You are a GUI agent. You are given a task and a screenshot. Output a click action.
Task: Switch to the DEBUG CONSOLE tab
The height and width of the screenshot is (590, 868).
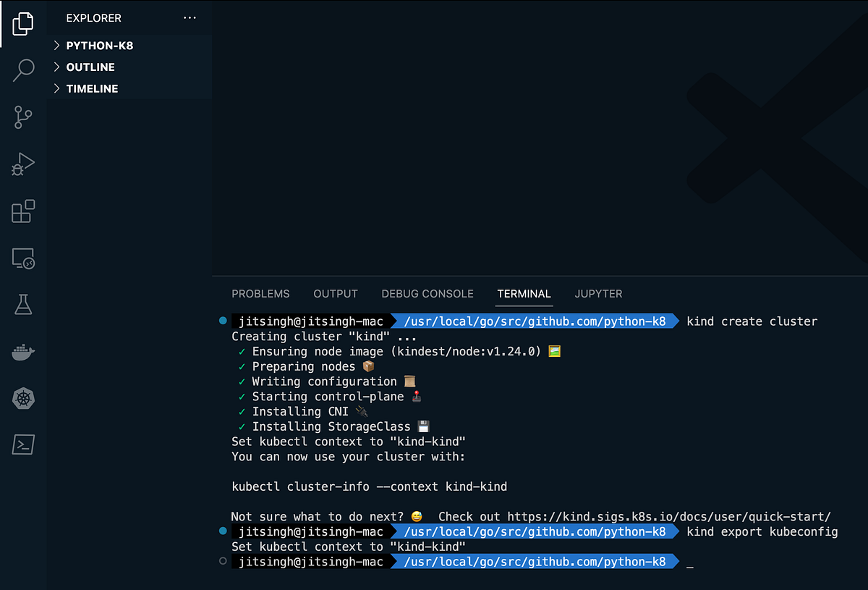pos(427,294)
